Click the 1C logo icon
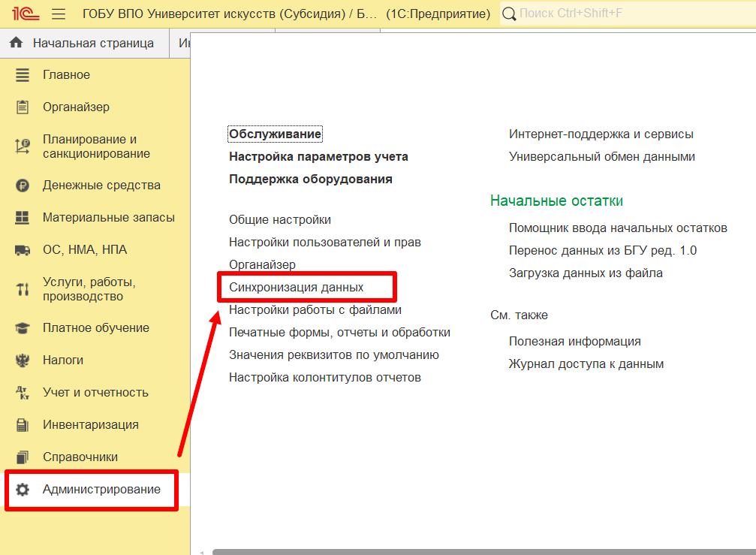This screenshot has width=756, height=555. 22,14
